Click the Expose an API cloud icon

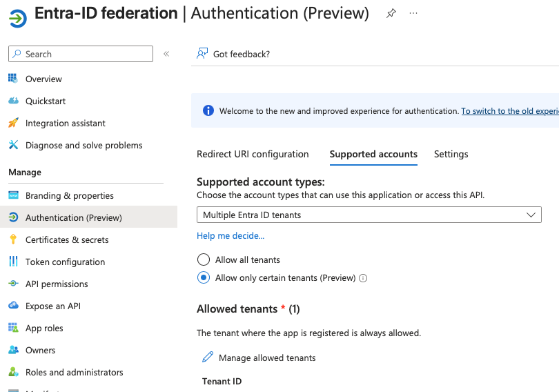click(13, 306)
